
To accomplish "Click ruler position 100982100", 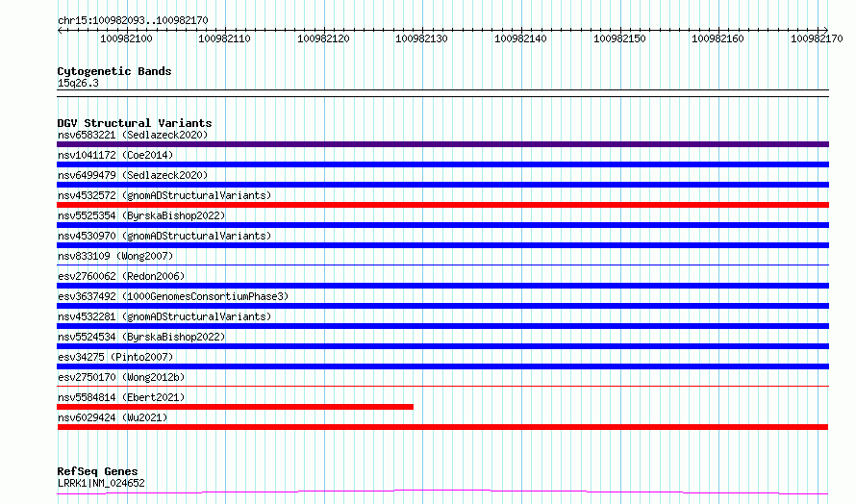I will pyautogui.click(x=126, y=38).
